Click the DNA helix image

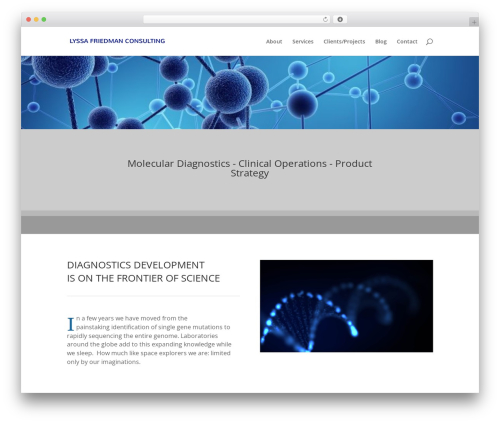(x=346, y=306)
